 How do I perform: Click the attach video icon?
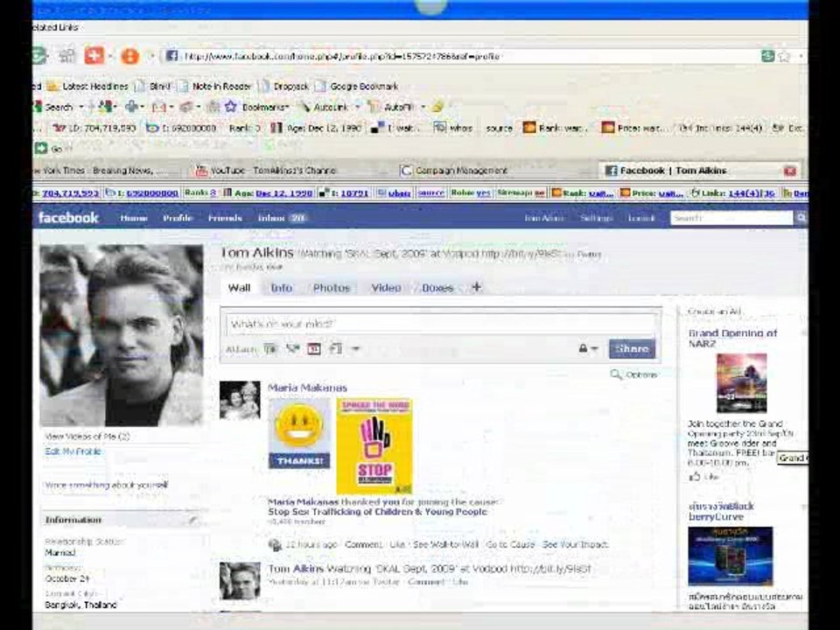[x=292, y=349]
